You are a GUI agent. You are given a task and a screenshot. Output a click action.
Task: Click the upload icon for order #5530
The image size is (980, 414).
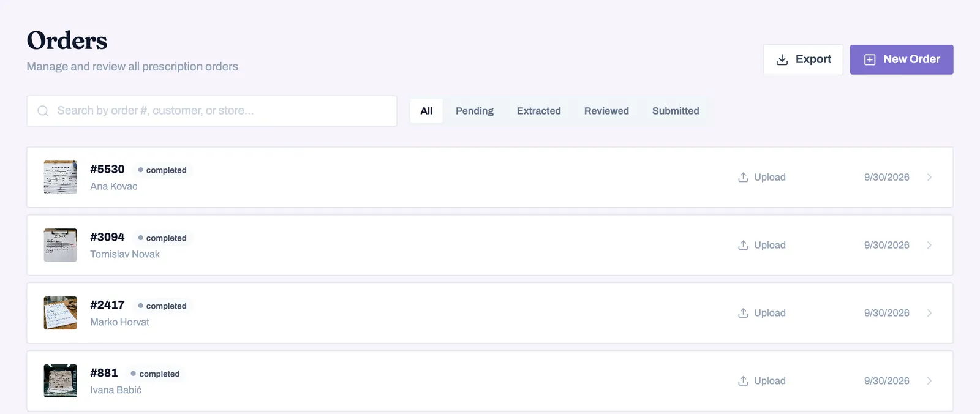tap(743, 177)
